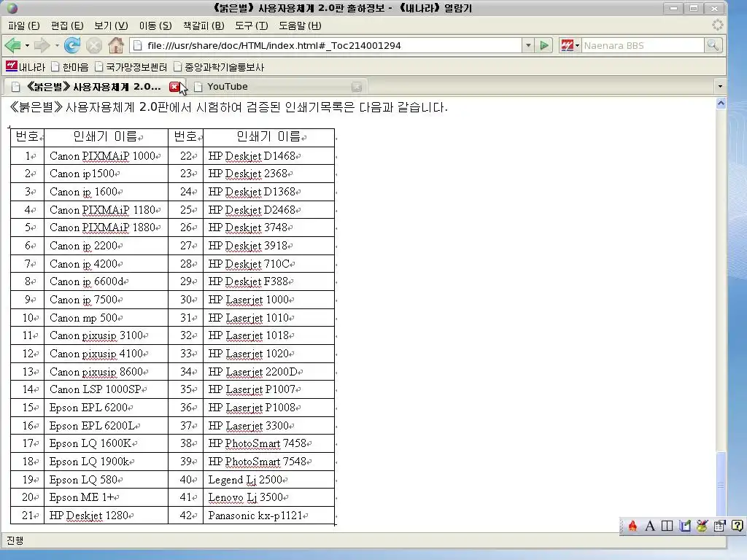Click the 'HP PhotoSmart 7458' table cell
The width and height of the screenshot is (747, 560).
click(268, 443)
